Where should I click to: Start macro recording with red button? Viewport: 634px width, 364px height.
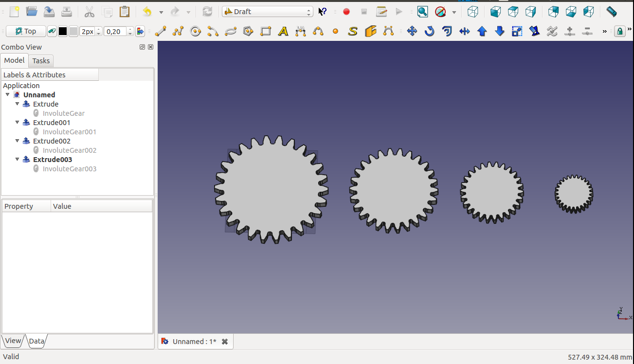tap(346, 12)
